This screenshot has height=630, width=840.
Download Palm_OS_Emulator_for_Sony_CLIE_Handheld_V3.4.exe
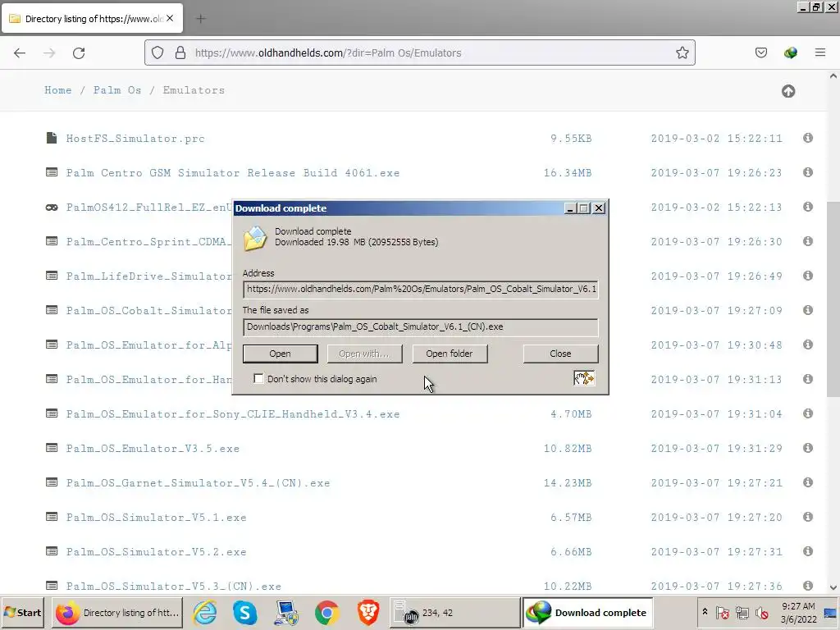pyautogui.click(x=233, y=414)
